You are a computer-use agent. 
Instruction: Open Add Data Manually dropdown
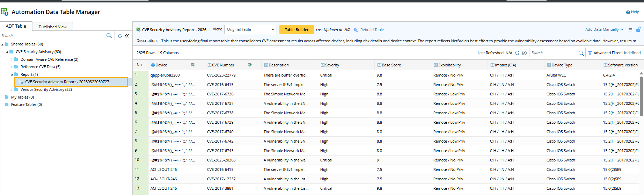tap(604, 30)
